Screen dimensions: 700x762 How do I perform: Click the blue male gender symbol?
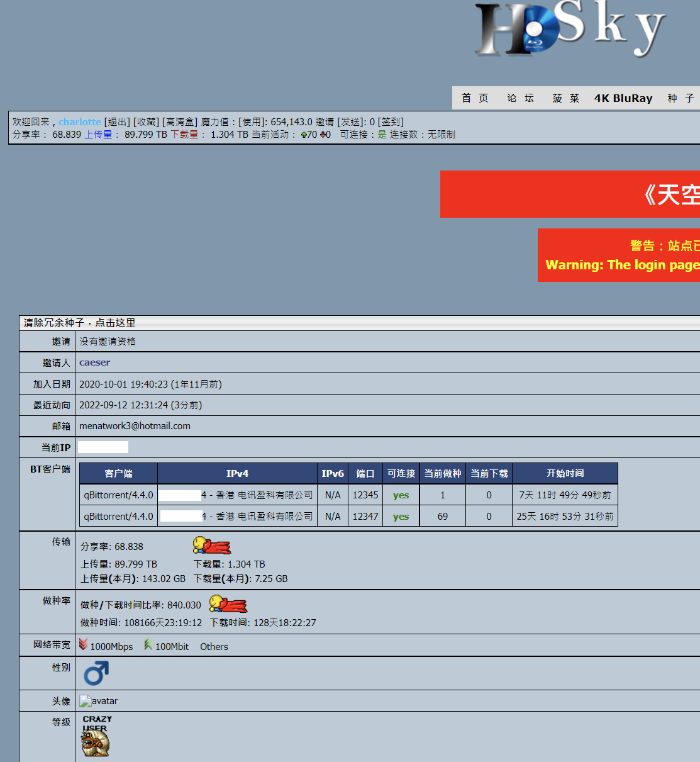pos(96,673)
